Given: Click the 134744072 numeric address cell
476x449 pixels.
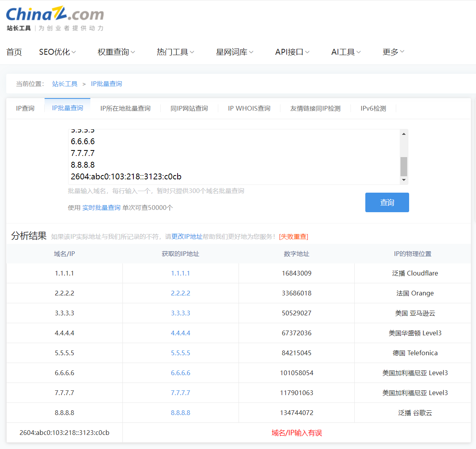Looking at the screenshot, I should [x=296, y=413].
